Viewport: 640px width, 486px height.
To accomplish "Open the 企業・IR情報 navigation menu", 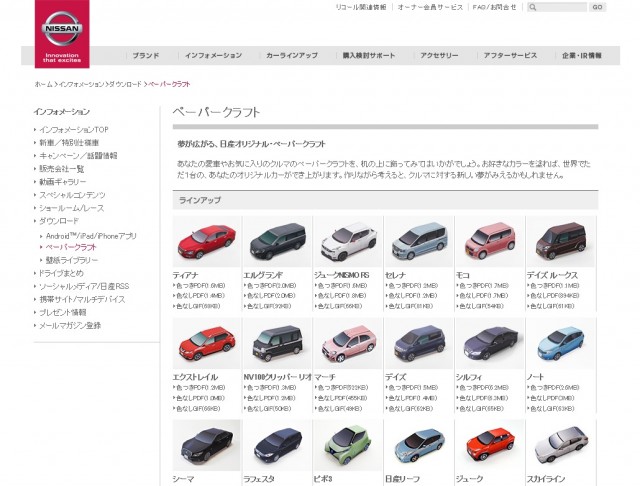I will click(582, 55).
